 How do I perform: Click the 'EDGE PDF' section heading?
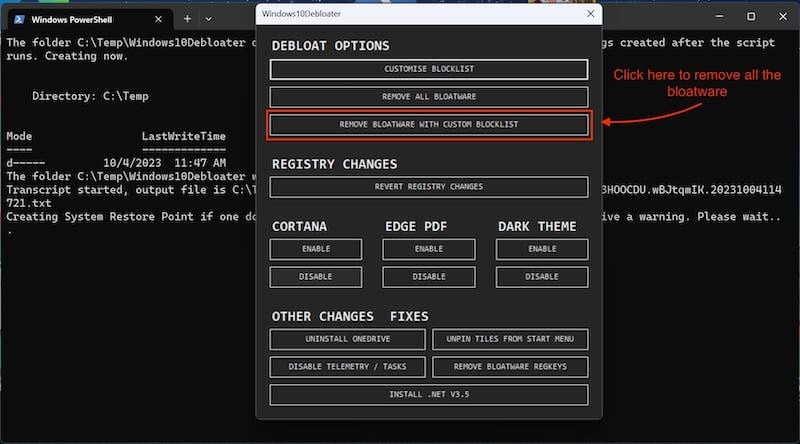(416, 227)
